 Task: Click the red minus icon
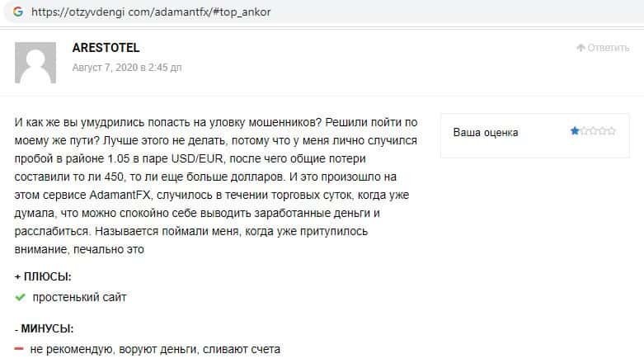tap(20, 350)
